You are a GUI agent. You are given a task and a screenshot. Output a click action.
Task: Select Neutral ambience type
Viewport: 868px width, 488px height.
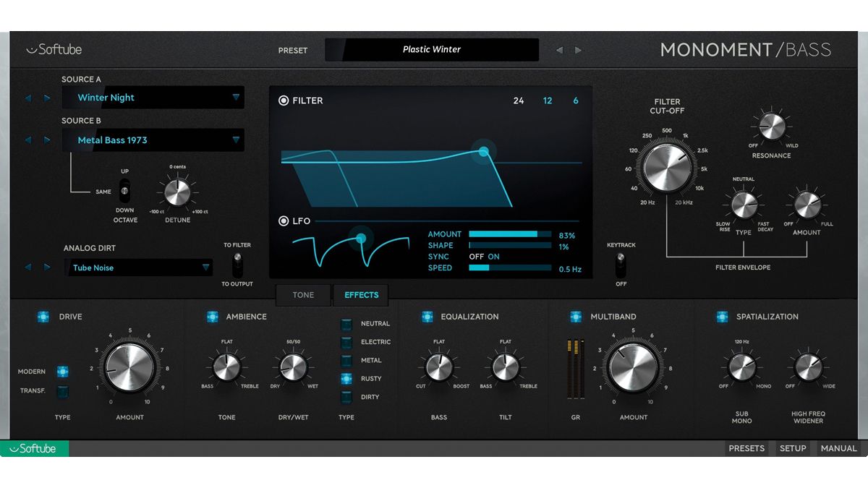pyautogui.click(x=346, y=323)
